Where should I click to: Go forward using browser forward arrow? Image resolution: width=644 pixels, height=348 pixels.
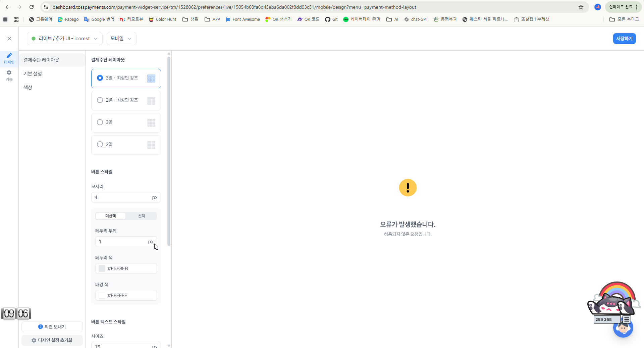[x=19, y=7]
